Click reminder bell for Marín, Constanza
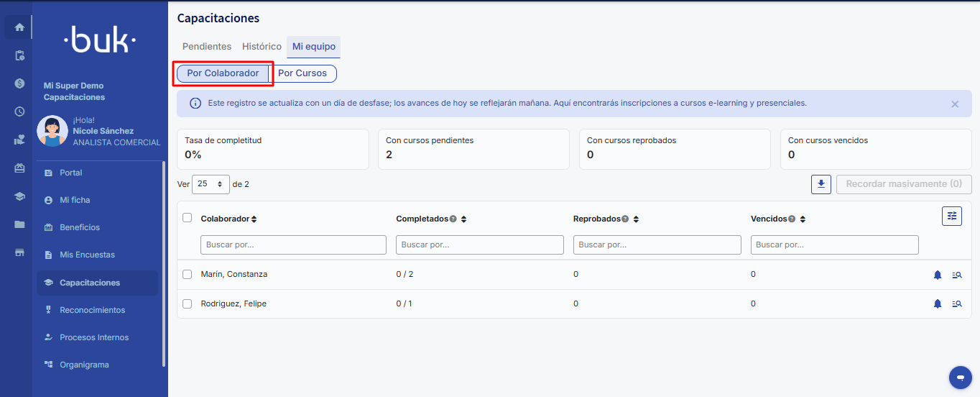The image size is (980, 397). tap(937, 275)
